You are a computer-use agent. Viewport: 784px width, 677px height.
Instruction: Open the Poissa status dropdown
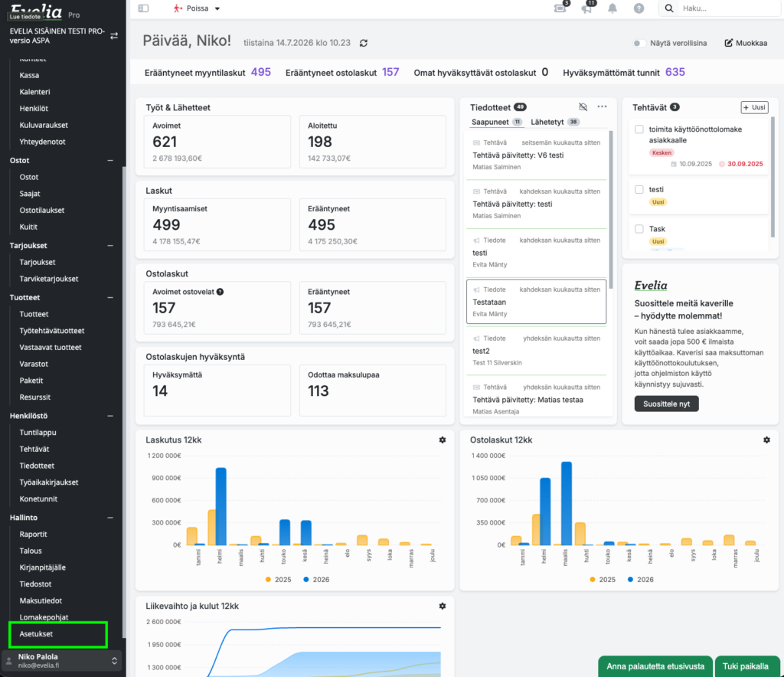point(197,8)
